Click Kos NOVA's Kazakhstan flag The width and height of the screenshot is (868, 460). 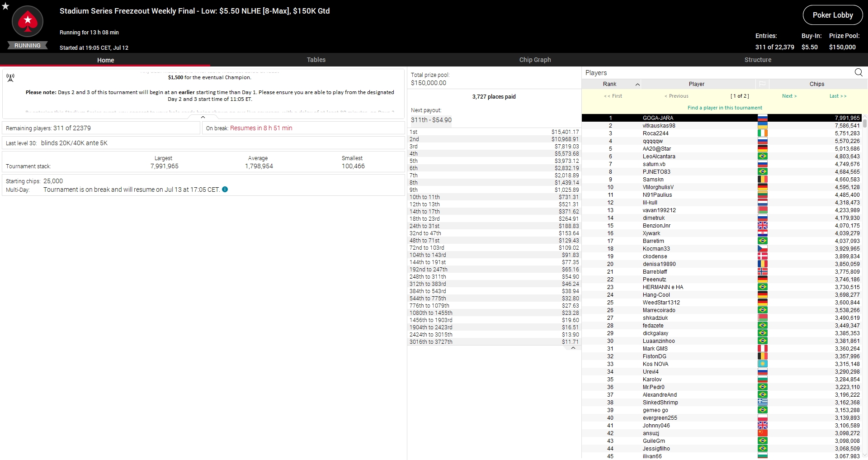[763, 364]
